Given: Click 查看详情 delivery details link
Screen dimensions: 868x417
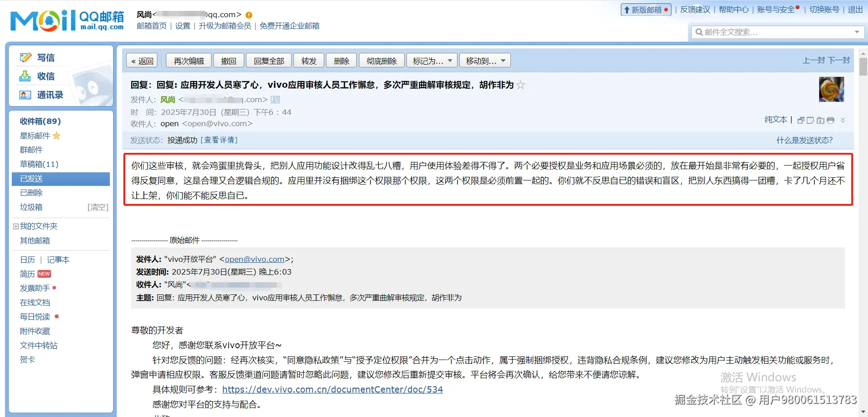Looking at the screenshot, I should (219, 140).
